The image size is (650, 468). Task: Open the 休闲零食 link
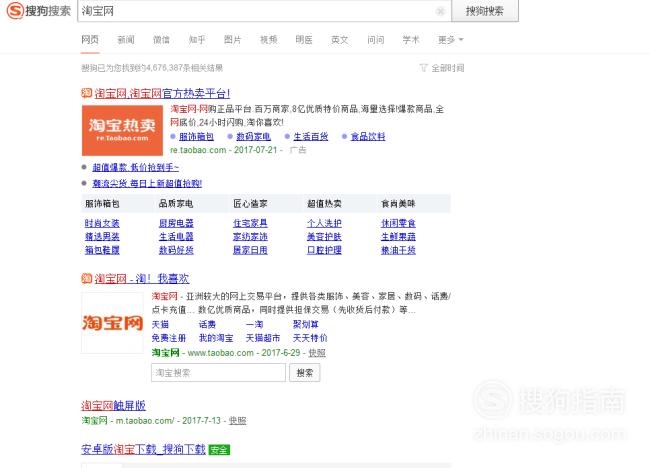click(398, 223)
